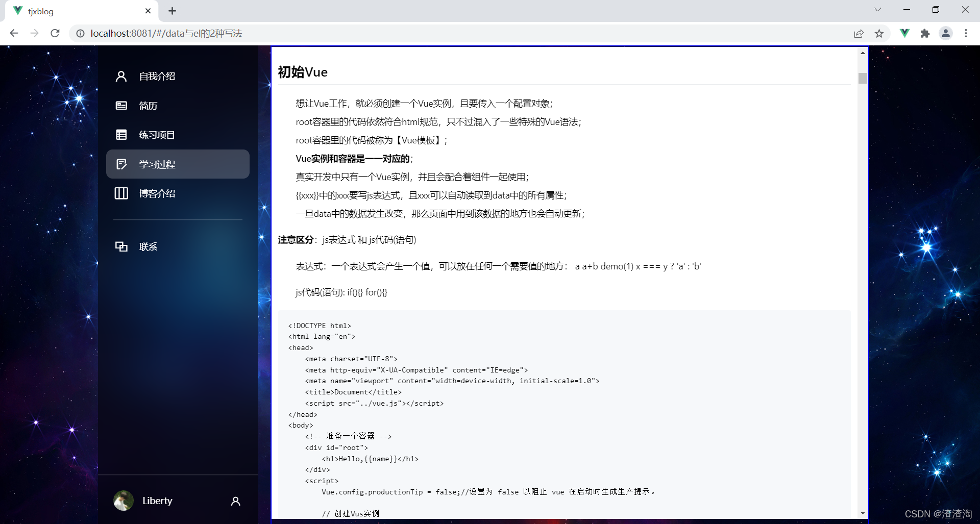Open the 博客介绍 menu entry
980x524 pixels.
point(178,193)
